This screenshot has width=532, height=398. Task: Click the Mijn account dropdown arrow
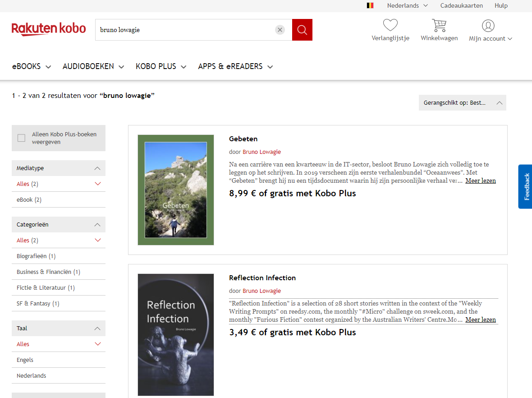pos(509,39)
